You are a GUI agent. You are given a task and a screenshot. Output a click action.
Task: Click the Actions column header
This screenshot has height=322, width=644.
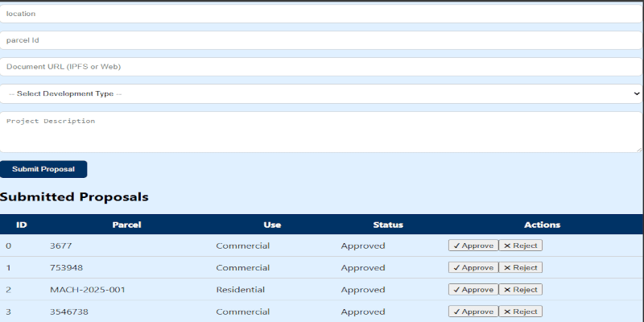point(542,225)
